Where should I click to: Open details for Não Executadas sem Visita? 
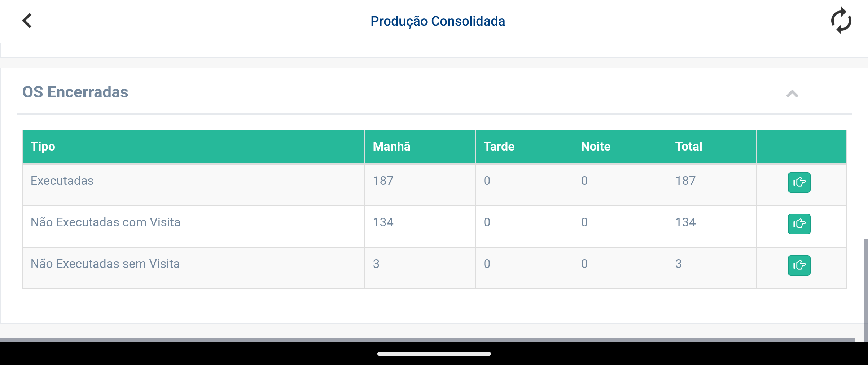pyautogui.click(x=799, y=265)
